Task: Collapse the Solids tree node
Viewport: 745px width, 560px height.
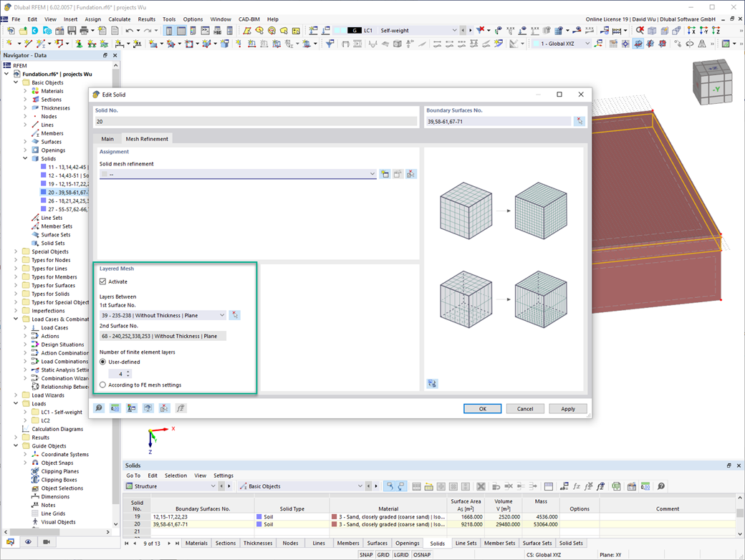Action: (25, 159)
